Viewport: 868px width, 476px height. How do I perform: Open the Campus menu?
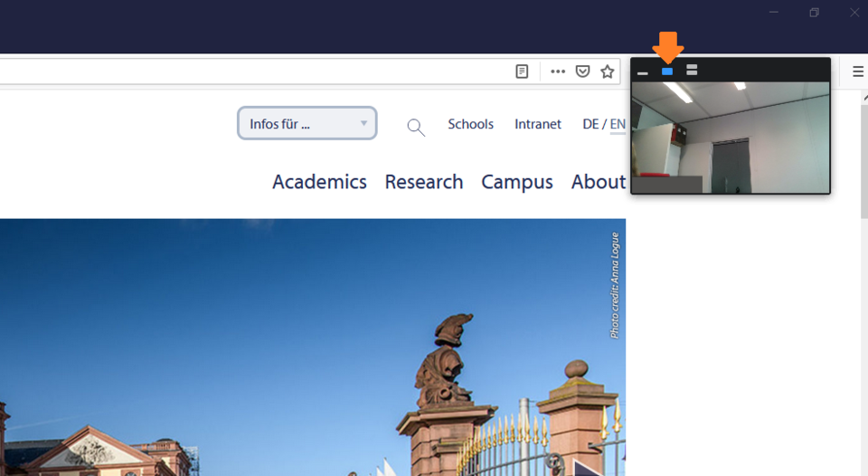click(517, 182)
